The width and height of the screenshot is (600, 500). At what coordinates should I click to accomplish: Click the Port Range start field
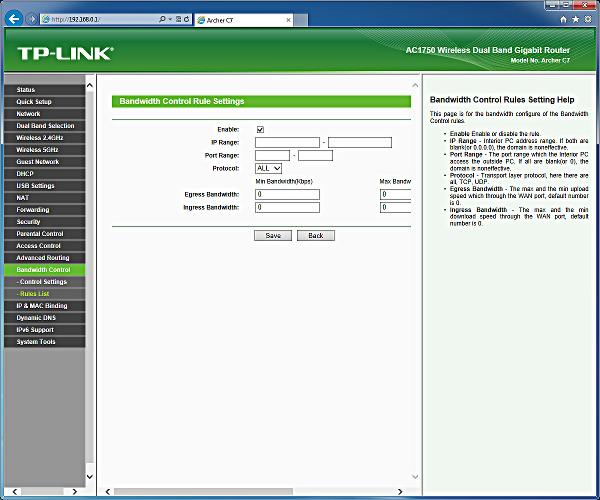[272, 155]
